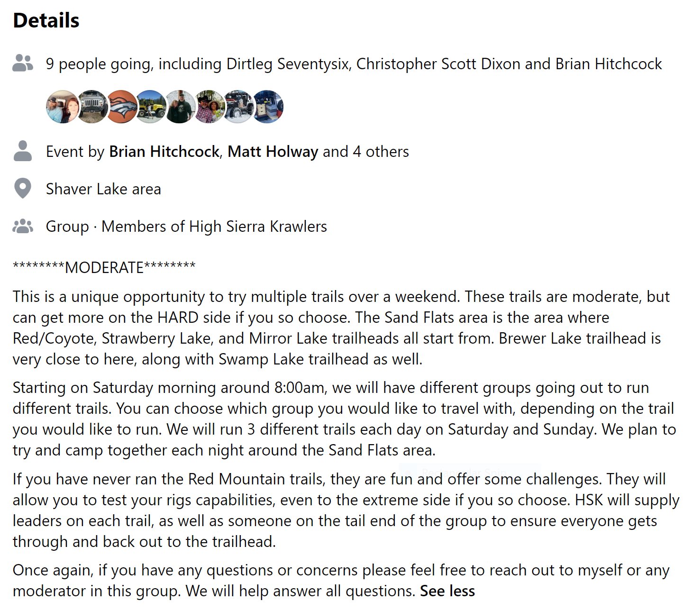Open the Shaver Lake area location

tap(103, 189)
